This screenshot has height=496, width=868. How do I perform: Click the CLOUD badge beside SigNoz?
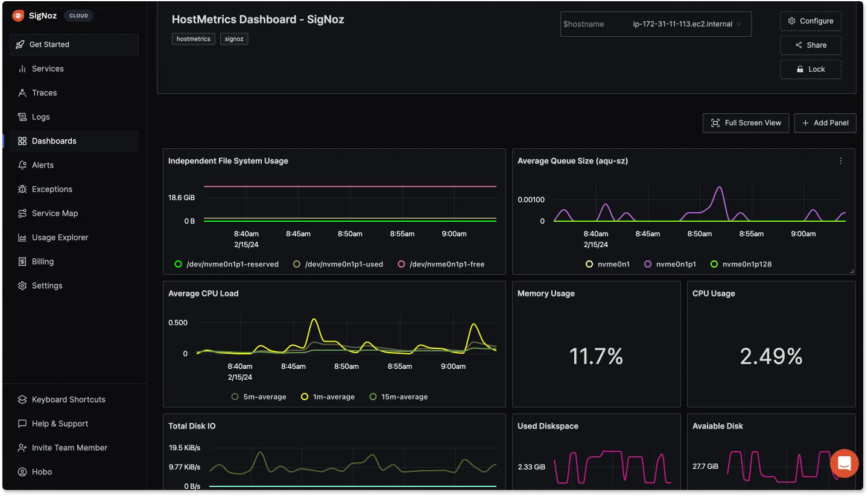pos(78,16)
